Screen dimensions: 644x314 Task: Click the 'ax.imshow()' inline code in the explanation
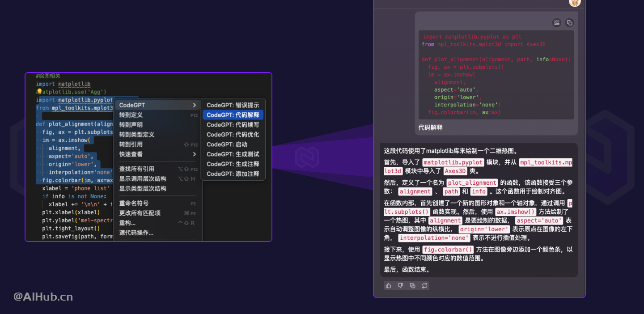[515, 212]
